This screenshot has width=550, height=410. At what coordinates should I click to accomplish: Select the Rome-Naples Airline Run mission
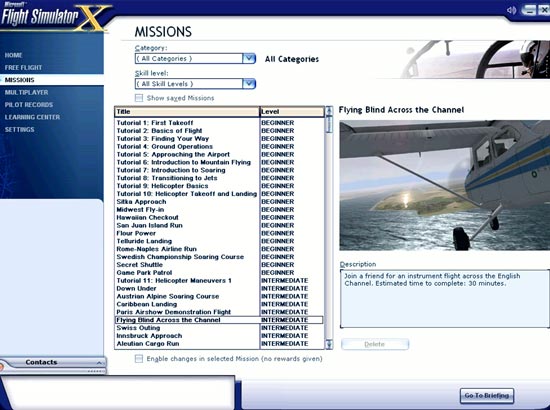click(x=219, y=249)
